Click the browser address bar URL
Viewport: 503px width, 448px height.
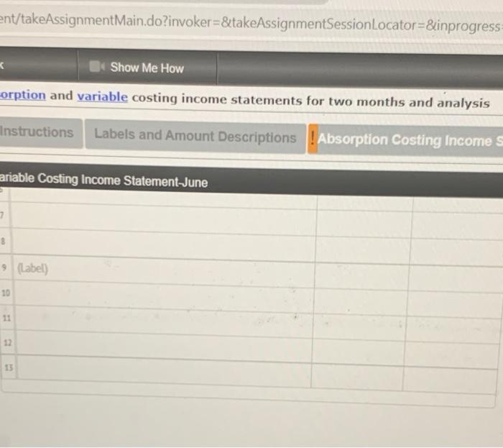(251, 23)
